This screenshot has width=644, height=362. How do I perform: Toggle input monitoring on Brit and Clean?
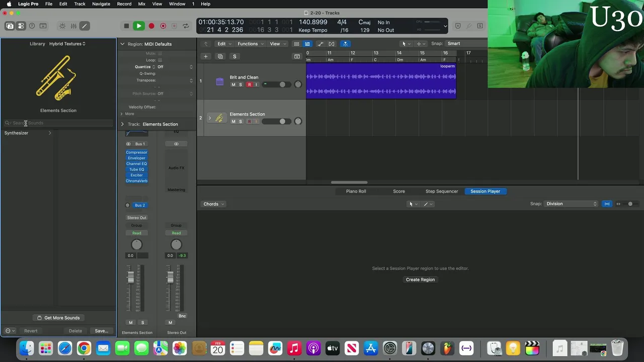point(256,84)
